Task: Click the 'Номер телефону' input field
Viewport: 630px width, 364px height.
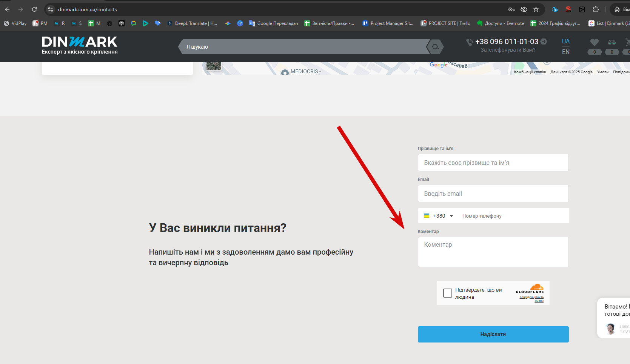Action: (513, 216)
